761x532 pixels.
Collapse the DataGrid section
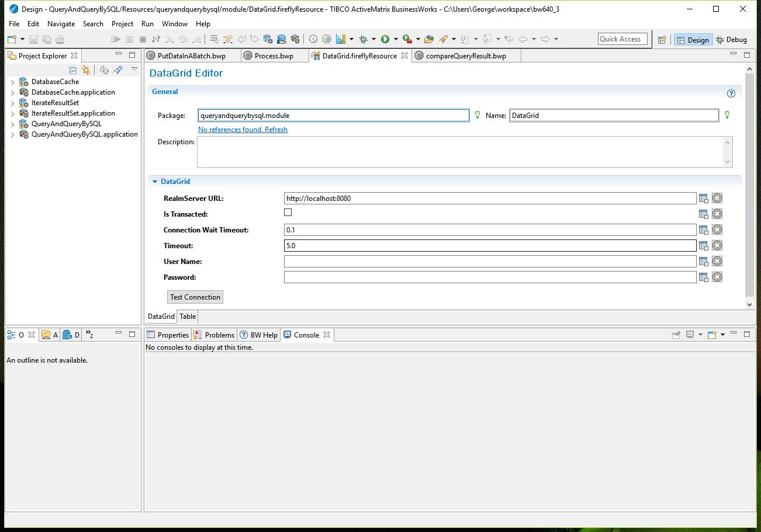click(x=155, y=182)
